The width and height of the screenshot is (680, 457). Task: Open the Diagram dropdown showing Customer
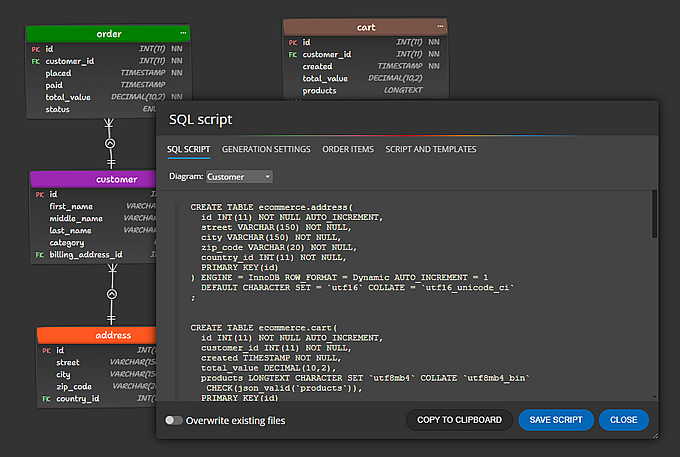click(239, 176)
